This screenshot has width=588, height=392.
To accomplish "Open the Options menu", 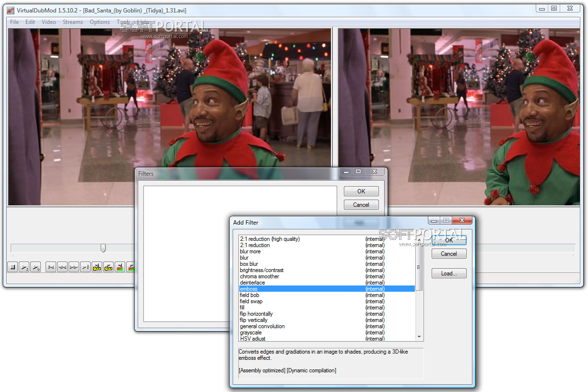I will click(x=100, y=22).
